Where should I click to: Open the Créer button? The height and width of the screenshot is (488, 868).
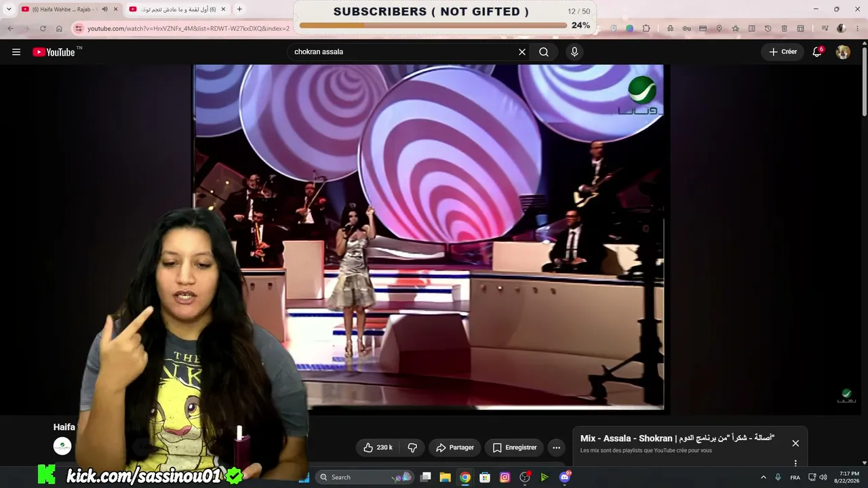pyautogui.click(x=783, y=52)
